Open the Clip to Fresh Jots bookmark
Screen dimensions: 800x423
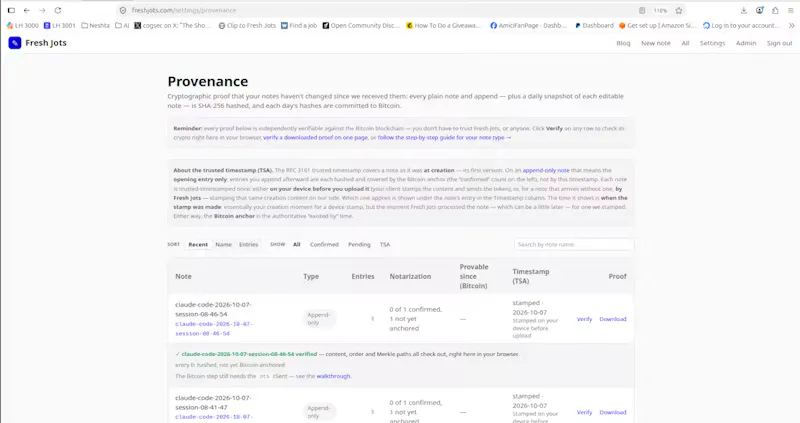coord(247,26)
